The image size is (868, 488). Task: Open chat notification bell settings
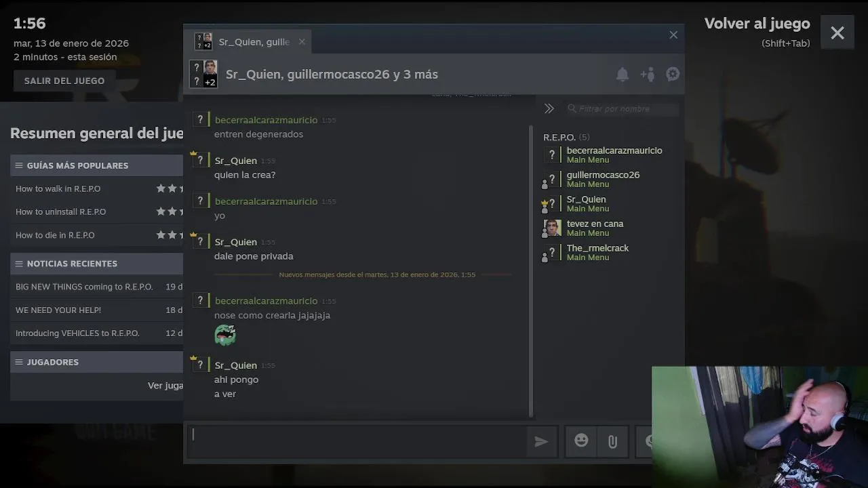coord(622,75)
